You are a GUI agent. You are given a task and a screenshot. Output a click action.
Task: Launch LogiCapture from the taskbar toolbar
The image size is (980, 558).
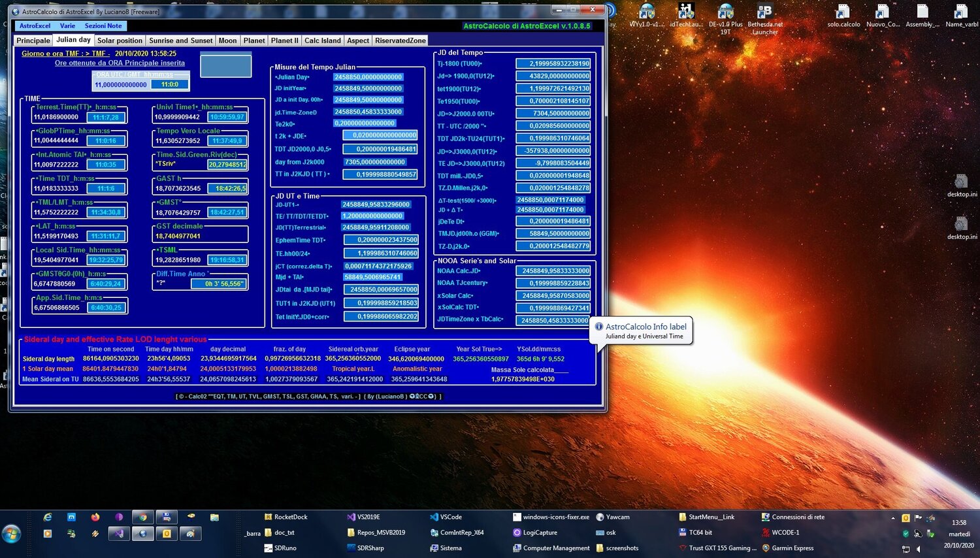point(535,533)
